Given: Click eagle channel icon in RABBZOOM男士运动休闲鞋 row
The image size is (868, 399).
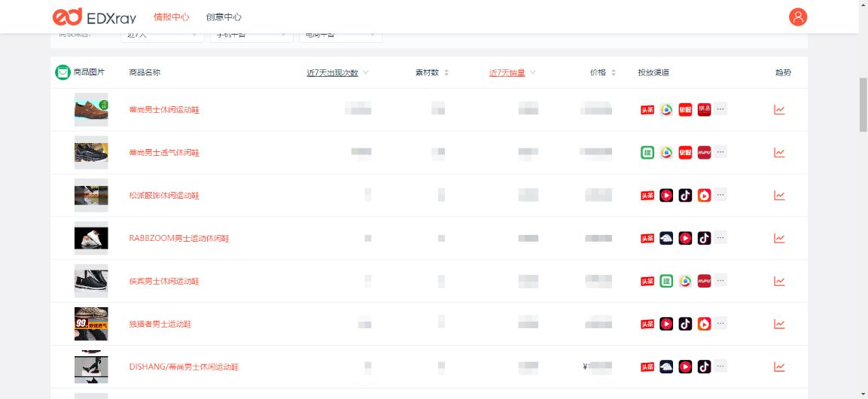Looking at the screenshot, I should 666,238.
